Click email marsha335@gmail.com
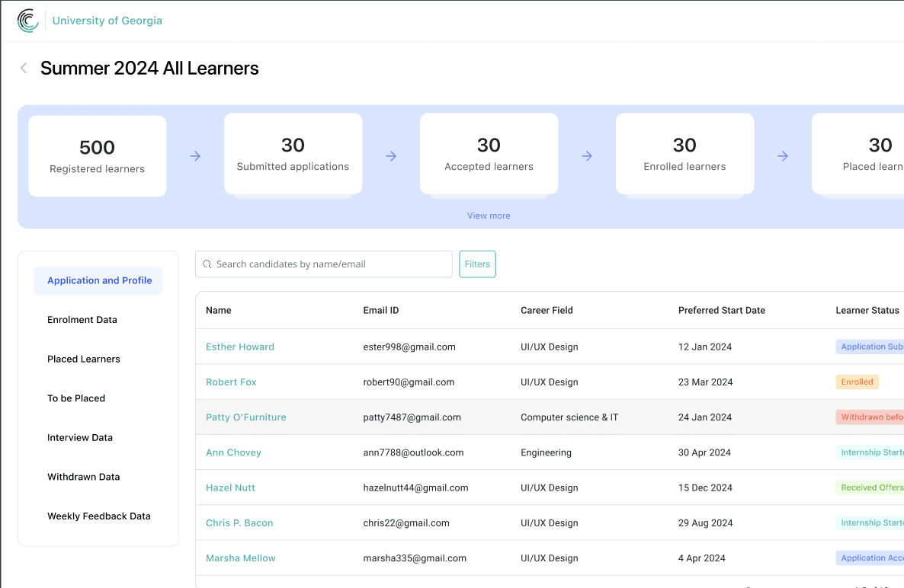904x588 pixels. [x=415, y=558]
